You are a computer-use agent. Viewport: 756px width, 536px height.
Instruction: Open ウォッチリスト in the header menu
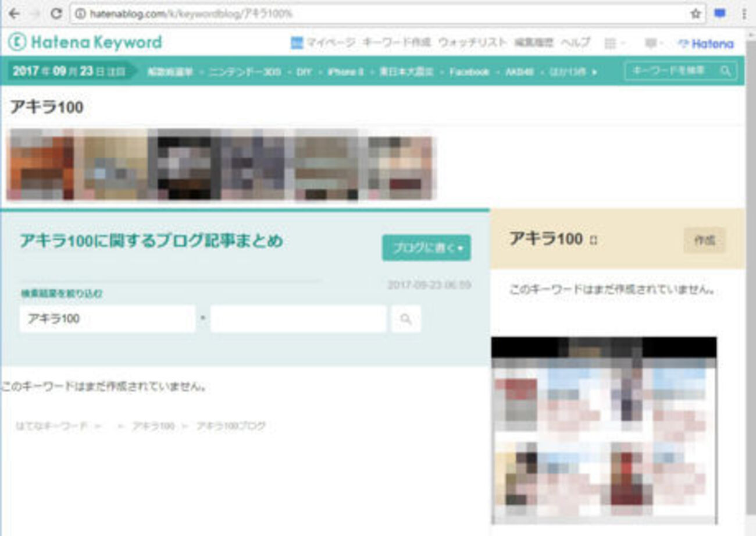[x=473, y=43]
